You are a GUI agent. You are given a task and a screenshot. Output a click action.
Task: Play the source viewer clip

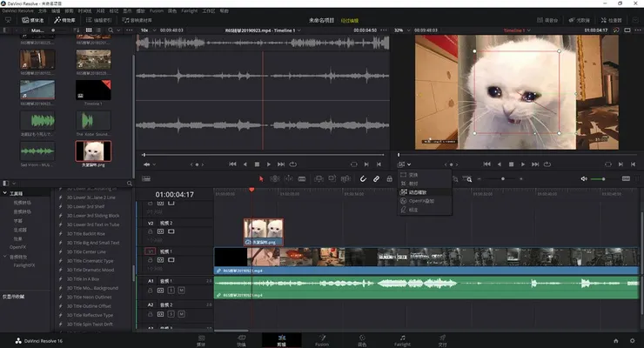(x=269, y=164)
